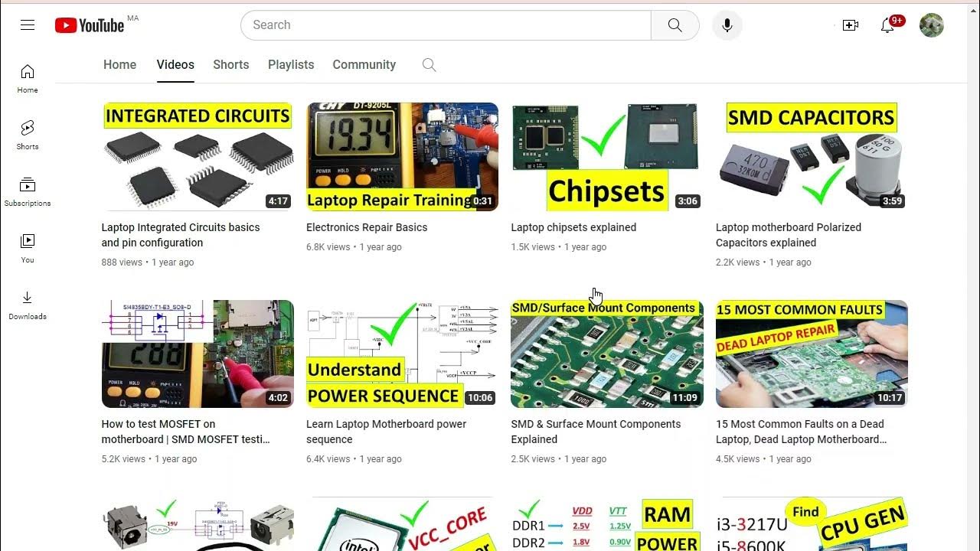
Task: Click '6.4K views • 1 year ago' text
Action: click(x=354, y=459)
